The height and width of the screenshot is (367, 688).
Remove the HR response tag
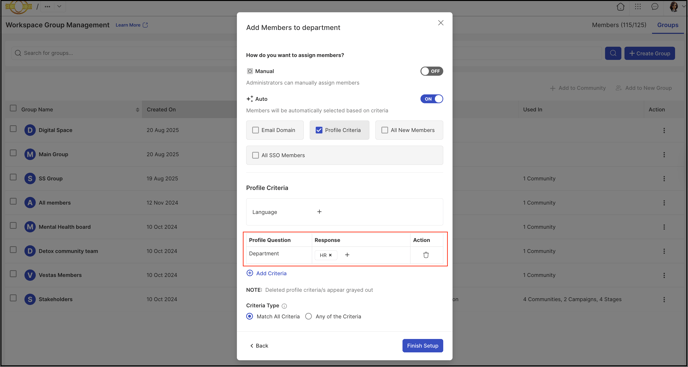click(330, 255)
